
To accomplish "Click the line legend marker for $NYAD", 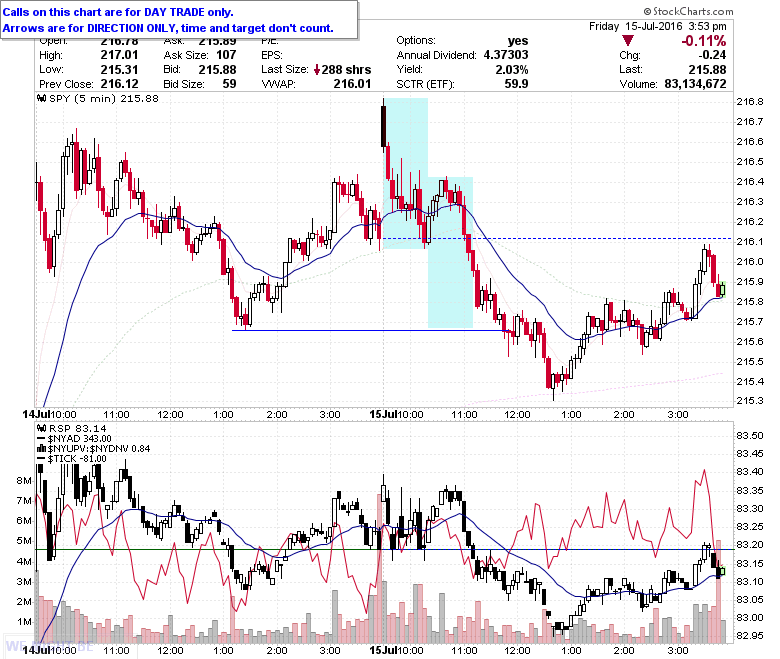I will pyautogui.click(x=42, y=439).
